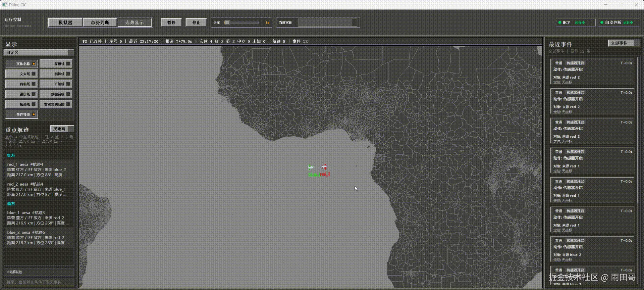Click the 自动判断 运行中 status indicator
This screenshot has width=644, height=290.
tap(619, 22)
